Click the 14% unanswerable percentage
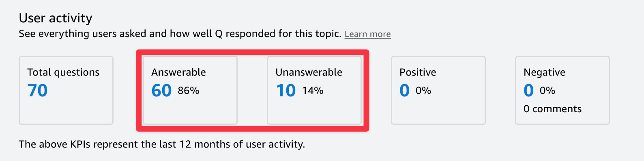Image resolution: width=644 pixels, height=161 pixels. coord(313,91)
